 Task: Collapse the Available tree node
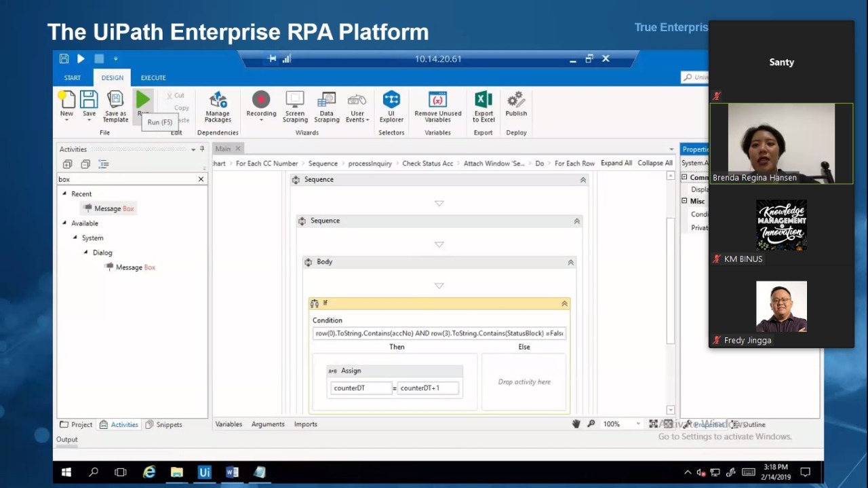(64, 223)
